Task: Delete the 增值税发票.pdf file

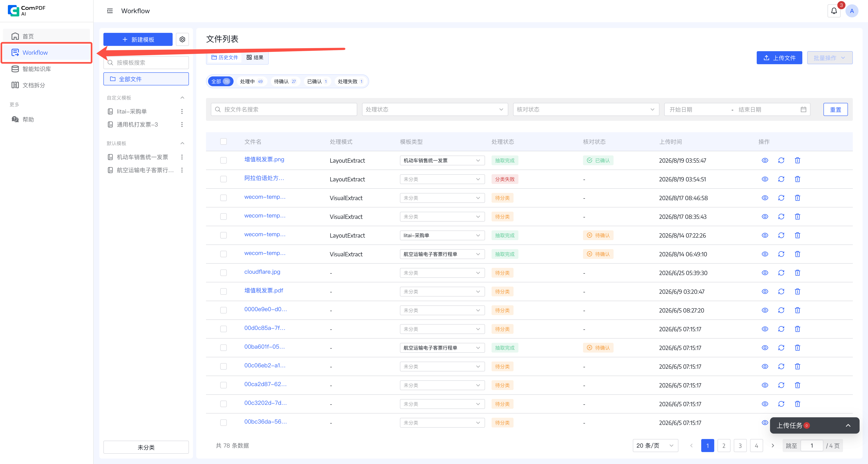Action: tap(797, 291)
